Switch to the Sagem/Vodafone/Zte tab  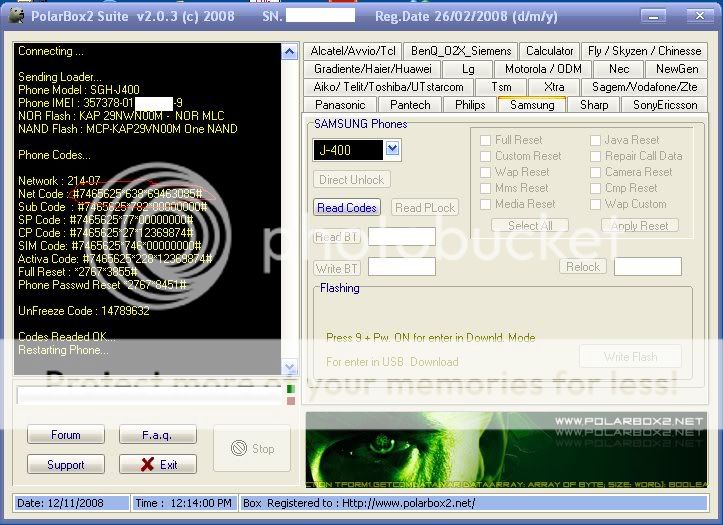pyautogui.click(x=644, y=87)
